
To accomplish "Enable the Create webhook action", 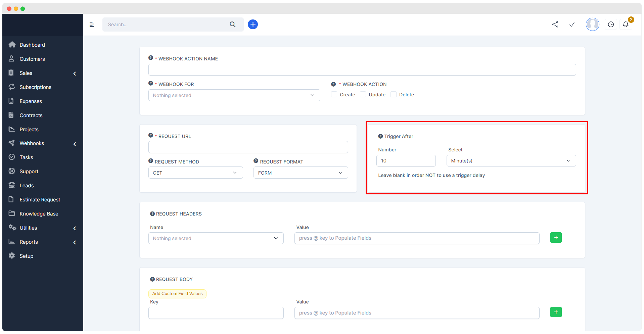I will click(334, 94).
